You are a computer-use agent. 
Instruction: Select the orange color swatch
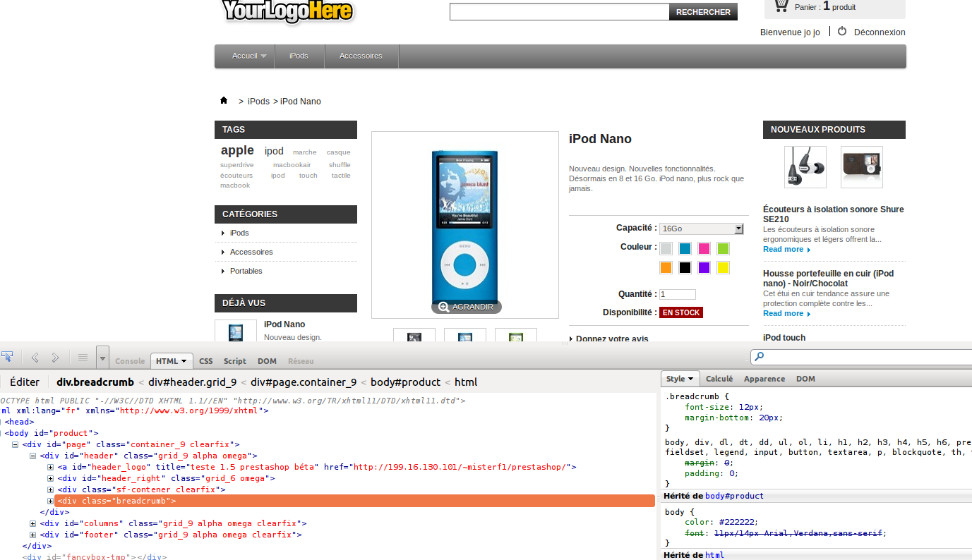click(x=666, y=267)
